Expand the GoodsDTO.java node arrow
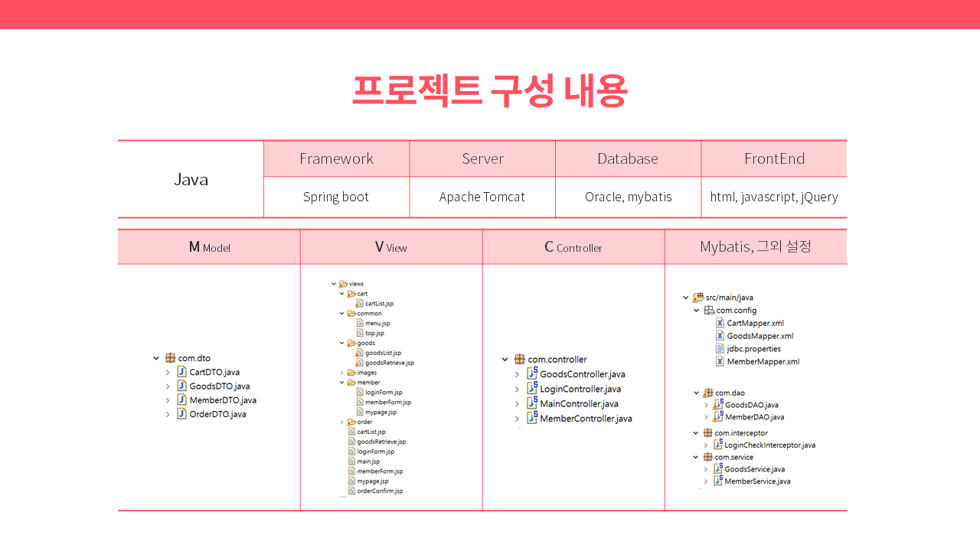The height and width of the screenshot is (551, 980). pos(168,386)
